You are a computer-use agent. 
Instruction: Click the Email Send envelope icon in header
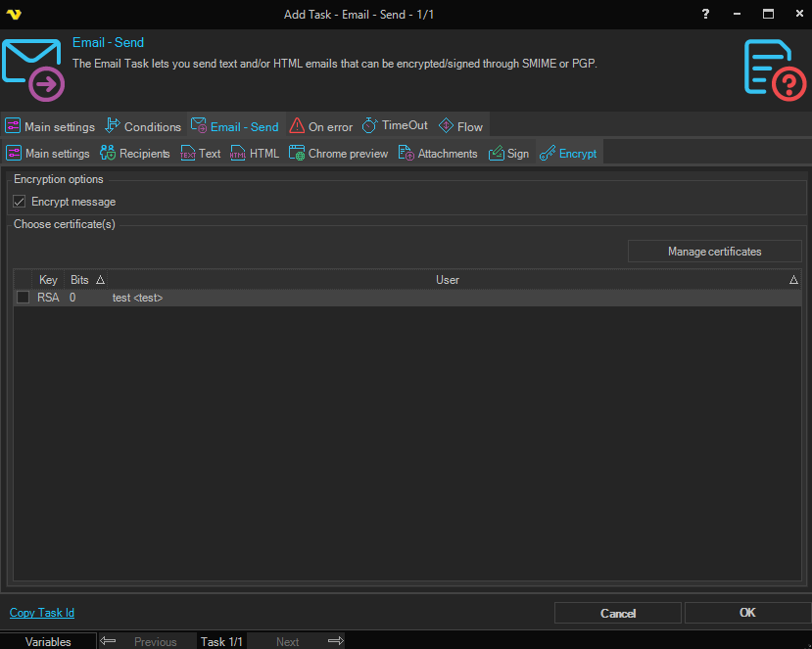click(33, 70)
